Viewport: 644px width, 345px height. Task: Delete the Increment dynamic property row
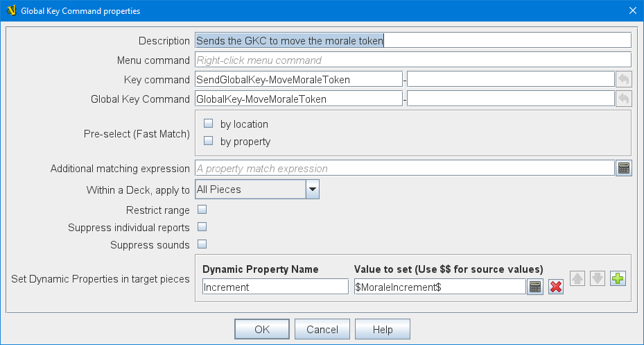point(555,287)
